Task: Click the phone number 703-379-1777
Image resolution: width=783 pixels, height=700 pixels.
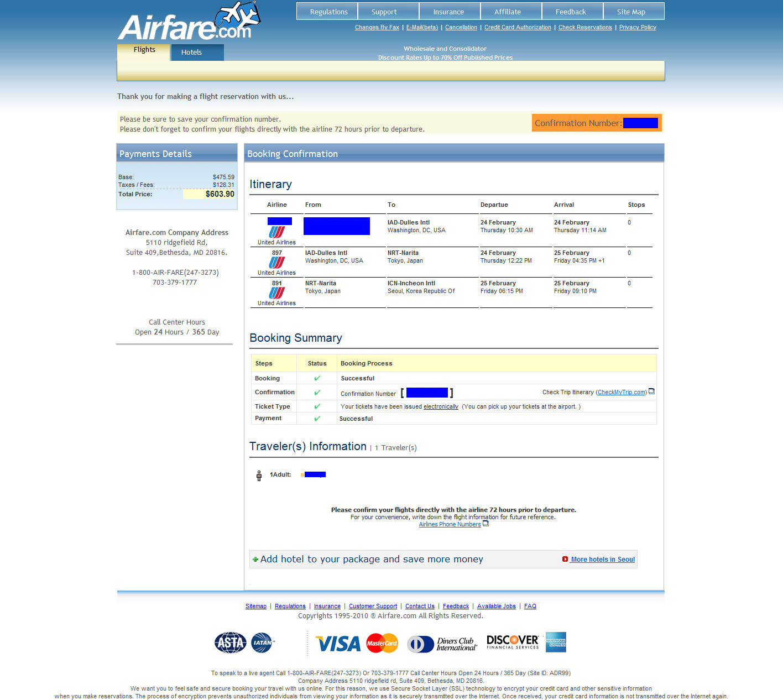Action: click(x=175, y=282)
